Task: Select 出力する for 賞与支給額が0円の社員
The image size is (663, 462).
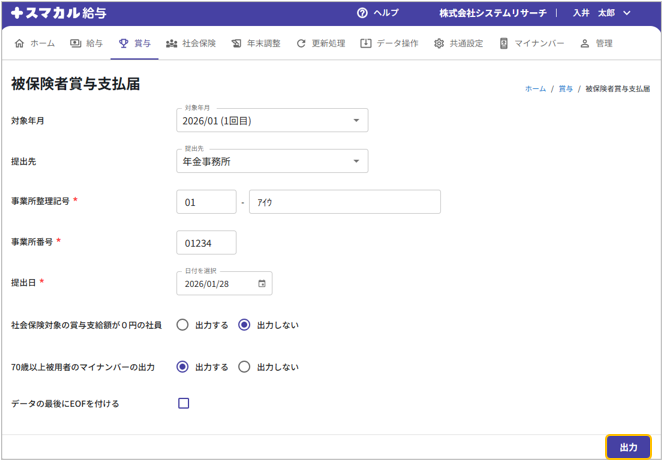Action: (182, 325)
